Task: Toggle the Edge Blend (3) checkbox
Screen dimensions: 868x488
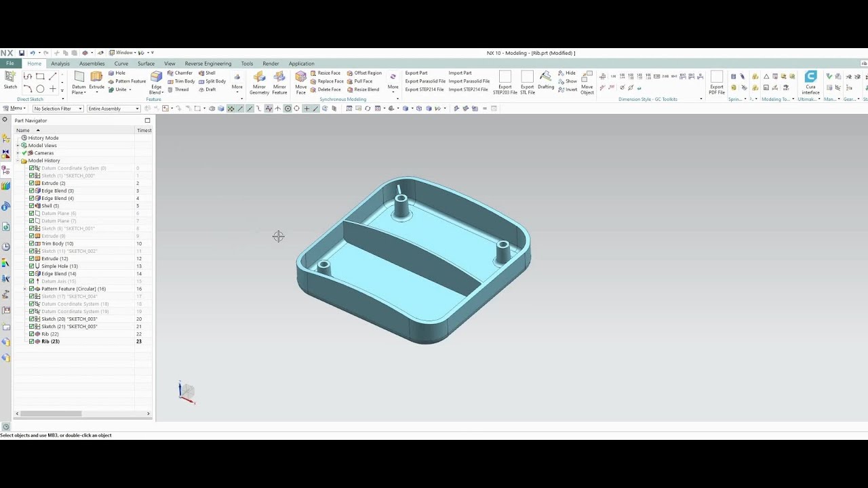Action: (x=31, y=190)
